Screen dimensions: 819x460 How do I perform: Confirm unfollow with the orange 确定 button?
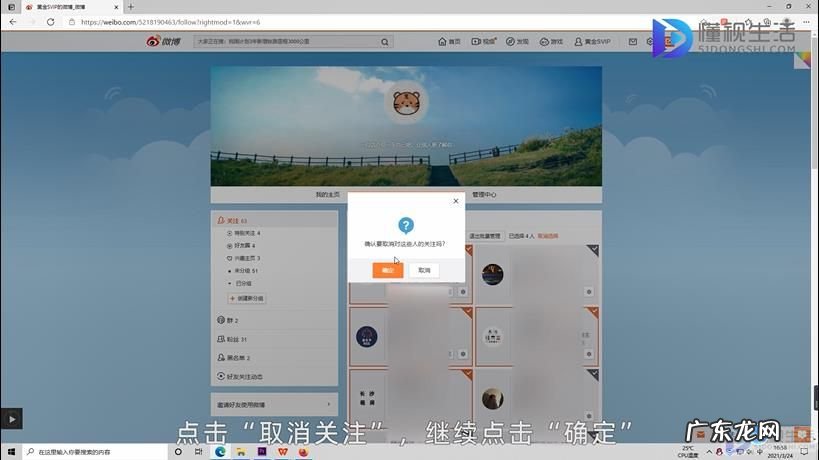[388, 270]
